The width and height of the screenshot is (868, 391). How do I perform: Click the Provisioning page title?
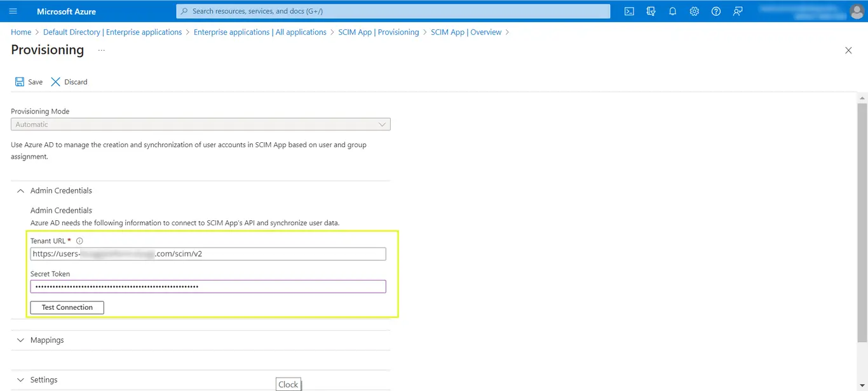(x=48, y=50)
